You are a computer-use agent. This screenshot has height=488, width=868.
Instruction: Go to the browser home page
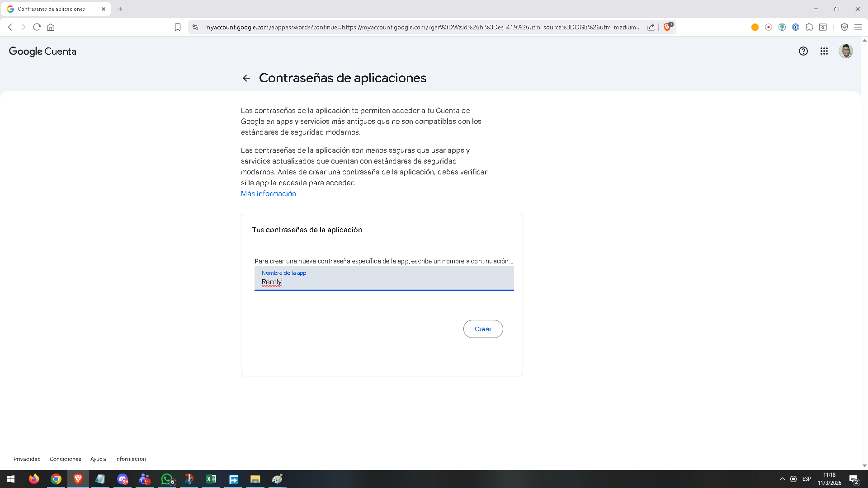coord(51,27)
